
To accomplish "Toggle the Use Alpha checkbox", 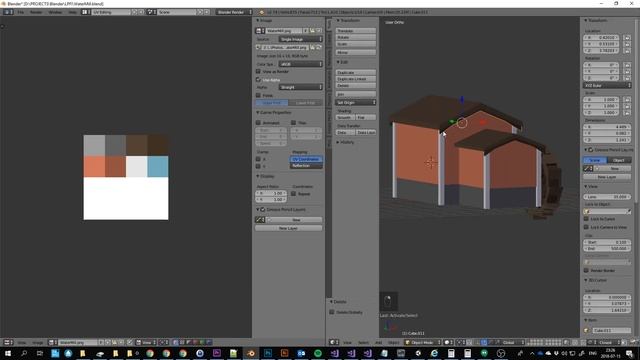I will 258,80.
